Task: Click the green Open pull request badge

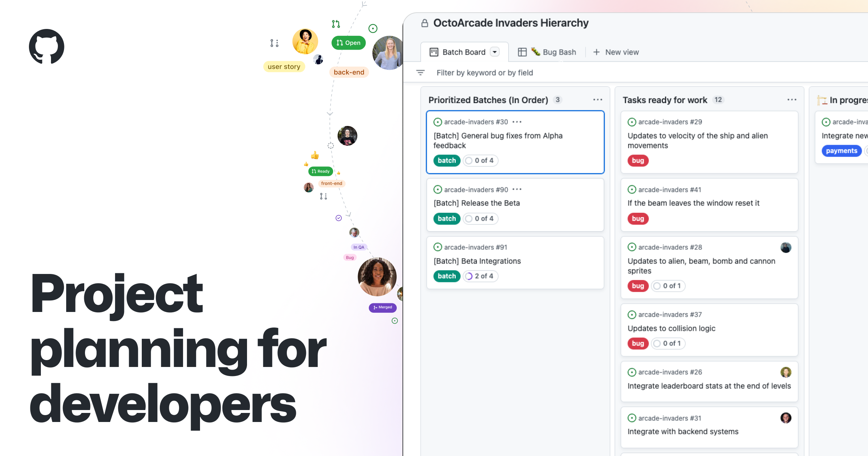Action: [349, 43]
